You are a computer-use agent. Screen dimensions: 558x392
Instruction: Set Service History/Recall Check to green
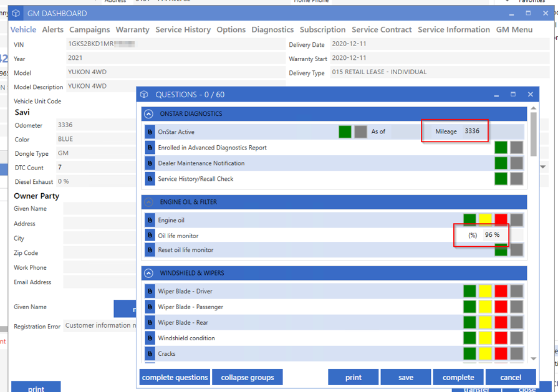[501, 179]
